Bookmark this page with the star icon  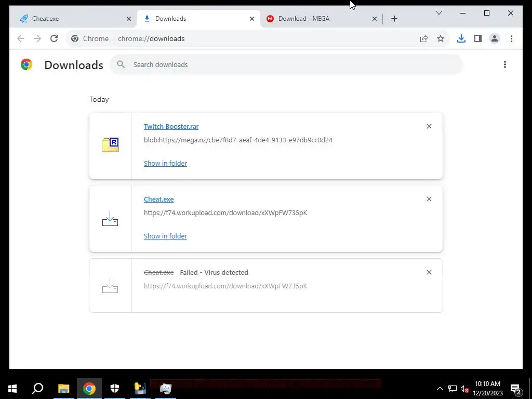click(441, 38)
